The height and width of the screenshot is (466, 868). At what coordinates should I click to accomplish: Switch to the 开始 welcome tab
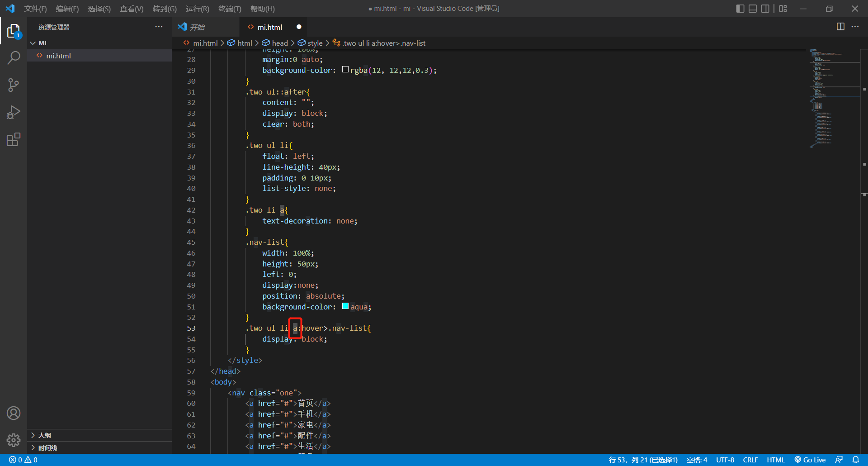(x=206, y=27)
